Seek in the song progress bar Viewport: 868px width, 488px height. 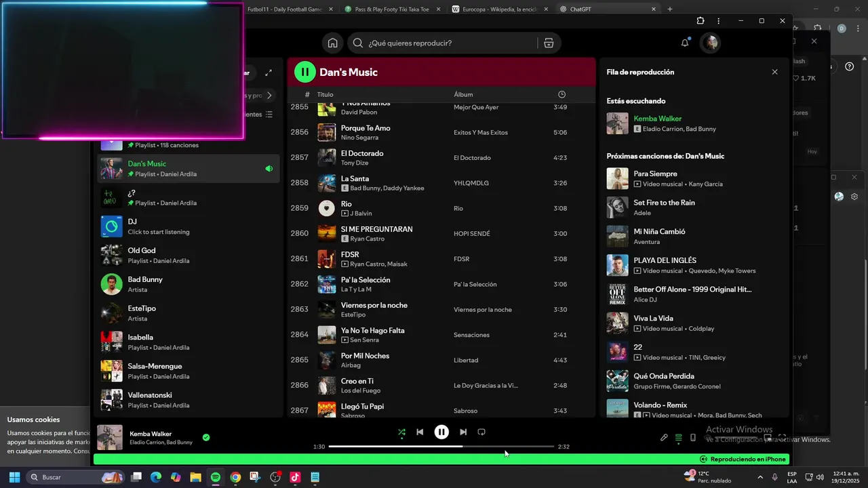point(441,447)
